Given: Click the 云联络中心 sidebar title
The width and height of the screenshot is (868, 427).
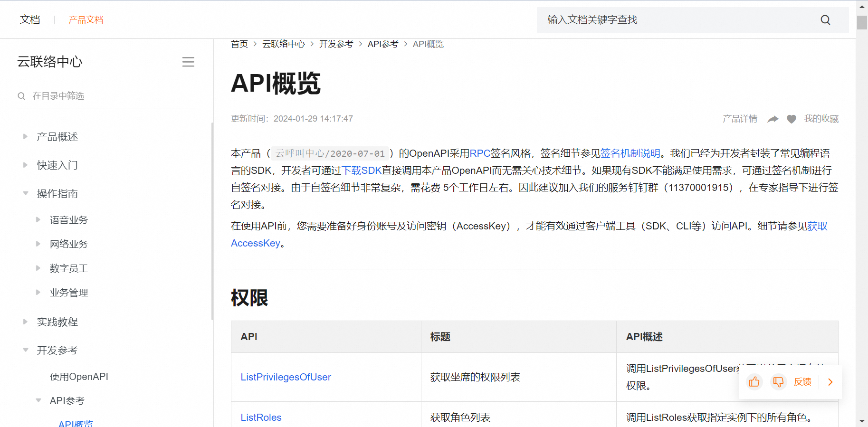Looking at the screenshot, I should click(x=50, y=62).
